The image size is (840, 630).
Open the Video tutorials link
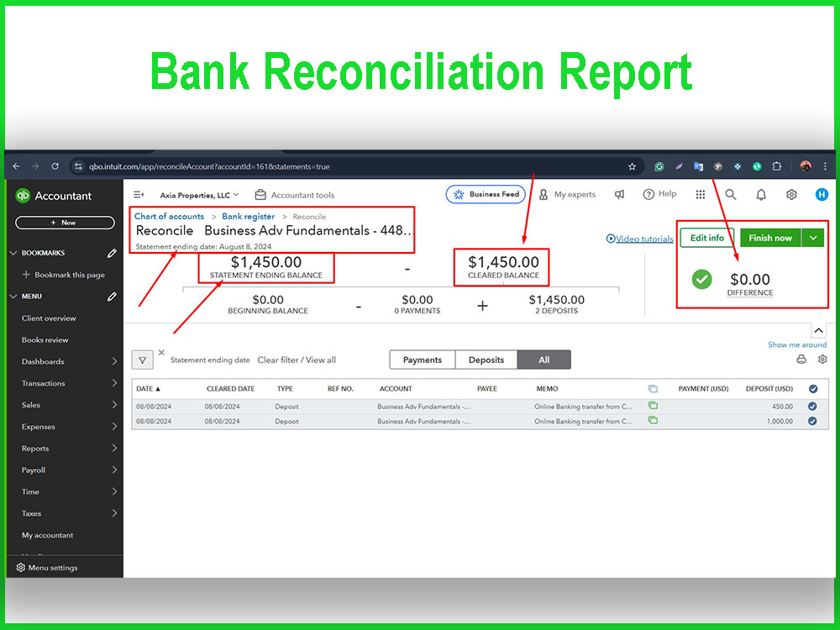(639, 239)
